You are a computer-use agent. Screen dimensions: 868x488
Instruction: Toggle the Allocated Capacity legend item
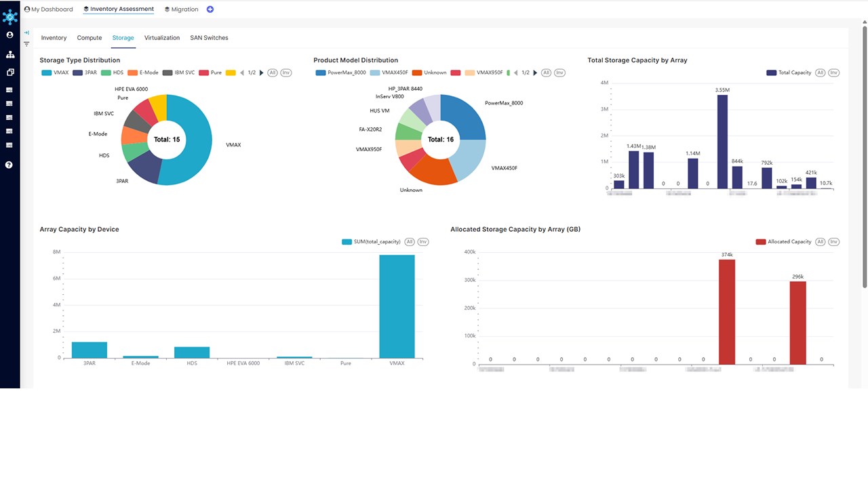pyautogui.click(x=783, y=242)
